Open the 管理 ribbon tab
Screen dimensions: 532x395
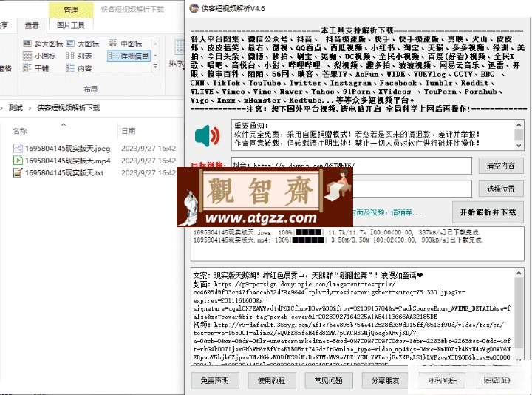coord(71,10)
